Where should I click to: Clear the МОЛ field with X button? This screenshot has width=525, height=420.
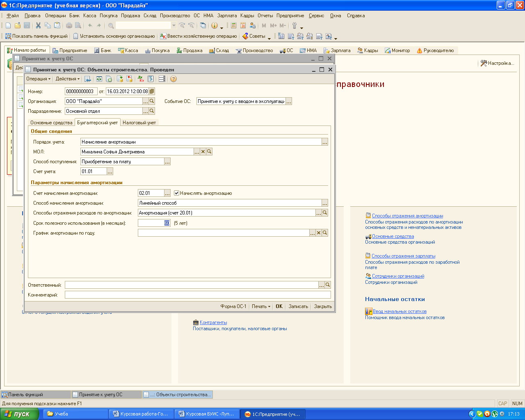point(203,152)
